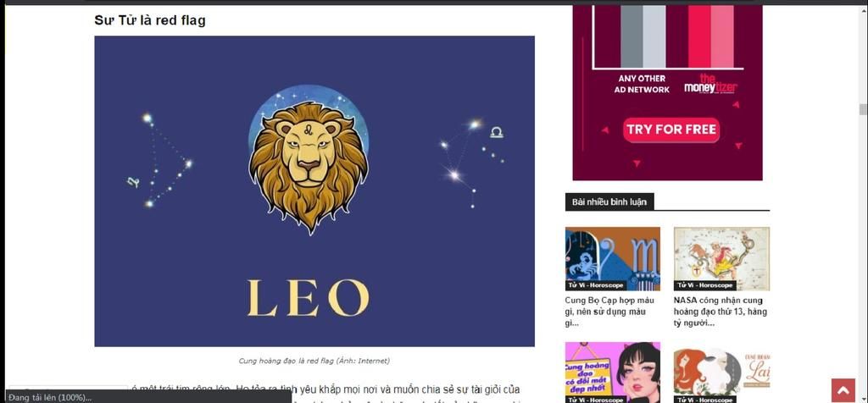Click the LEO gold text in image
868x403 pixels.
[309, 298]
